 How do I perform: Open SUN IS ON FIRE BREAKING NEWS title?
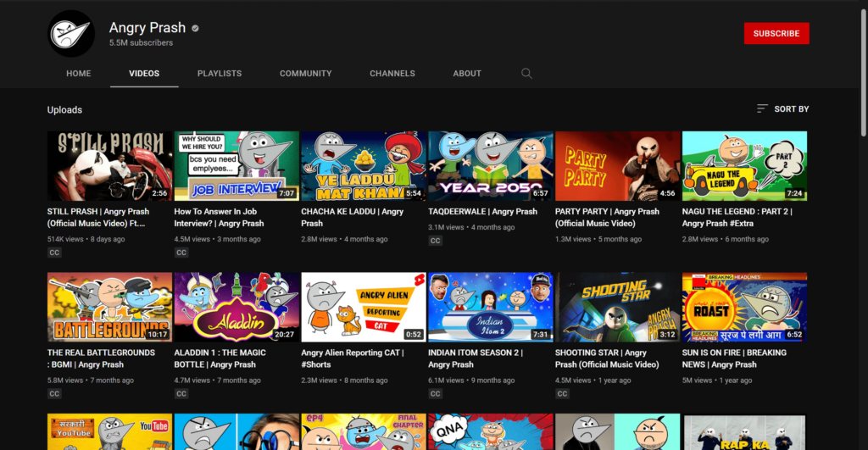[734, 358]
